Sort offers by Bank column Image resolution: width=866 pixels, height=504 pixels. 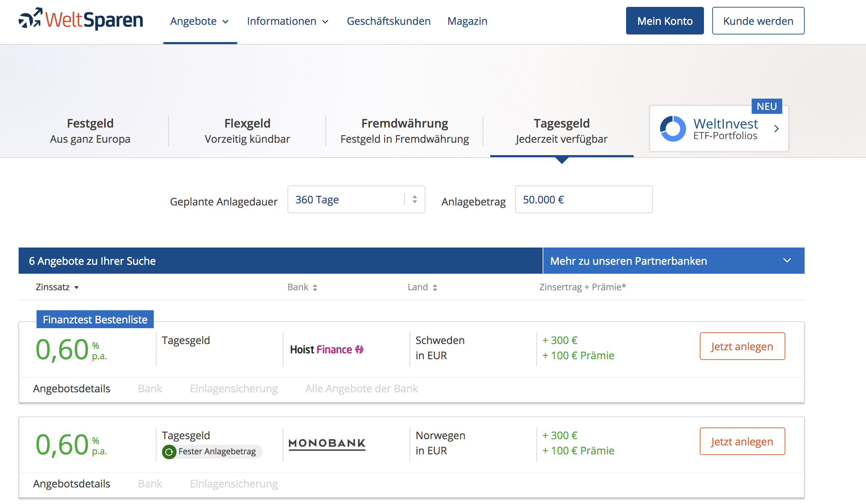[302, 287]
